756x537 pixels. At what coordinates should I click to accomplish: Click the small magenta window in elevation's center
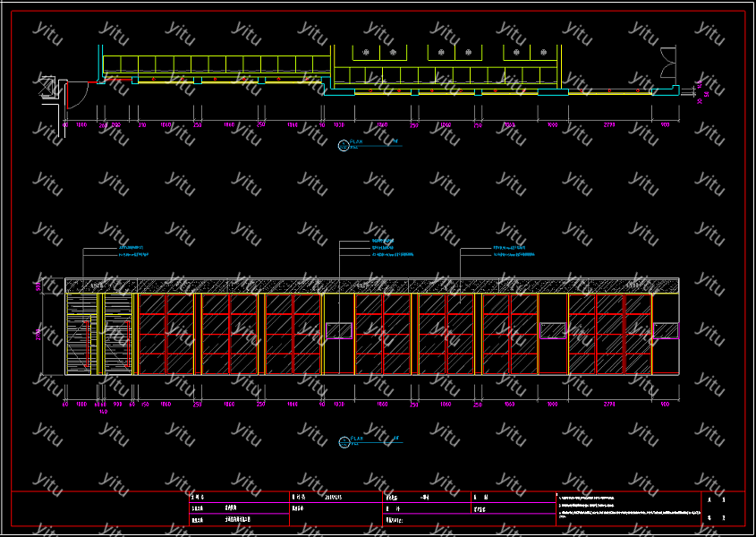tap(339, 331)
